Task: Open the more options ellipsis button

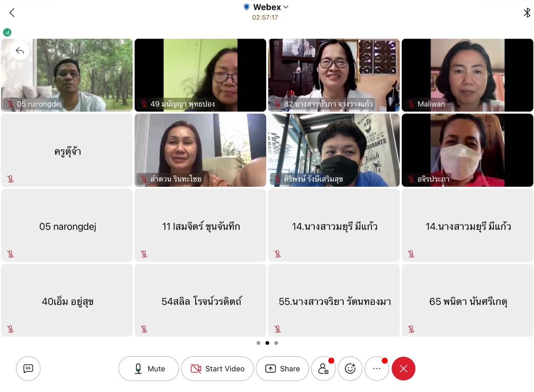Action: (377, 369)
